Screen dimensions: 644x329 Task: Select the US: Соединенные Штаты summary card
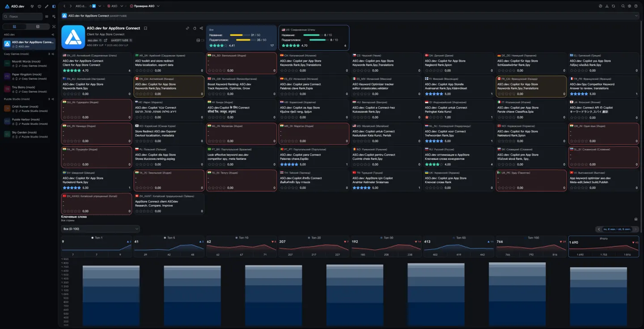click(314, 38)
